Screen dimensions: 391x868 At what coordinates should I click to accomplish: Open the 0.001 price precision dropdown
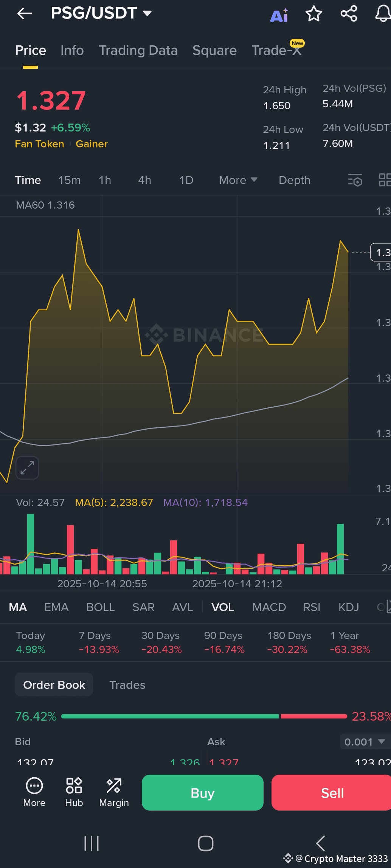point(365,742)
